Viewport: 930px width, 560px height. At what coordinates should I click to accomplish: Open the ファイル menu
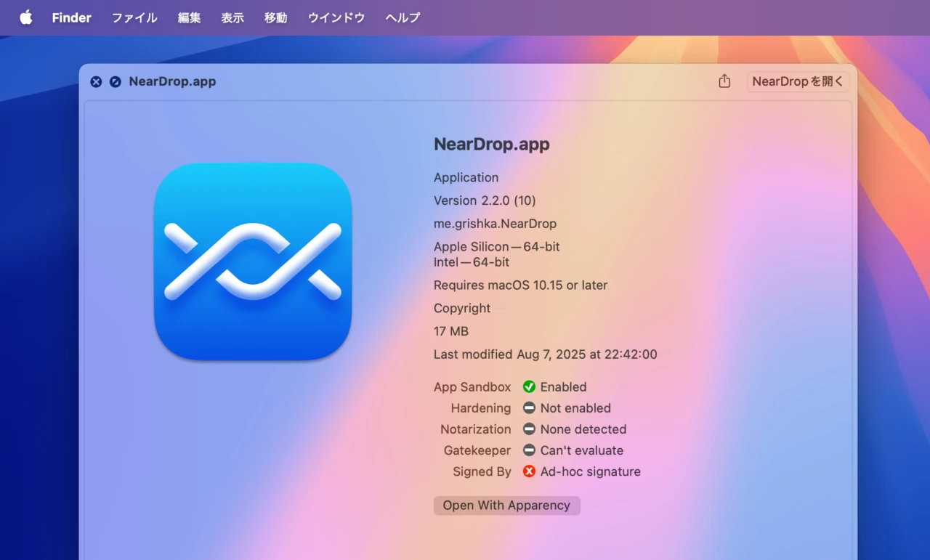(134, 17)
